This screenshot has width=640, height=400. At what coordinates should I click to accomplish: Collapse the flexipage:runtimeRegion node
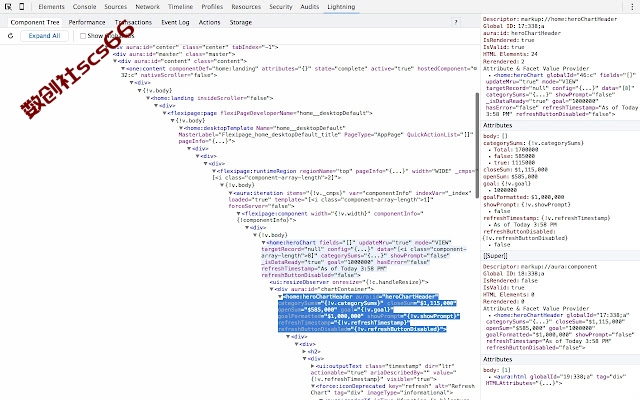tap(214, 171)
